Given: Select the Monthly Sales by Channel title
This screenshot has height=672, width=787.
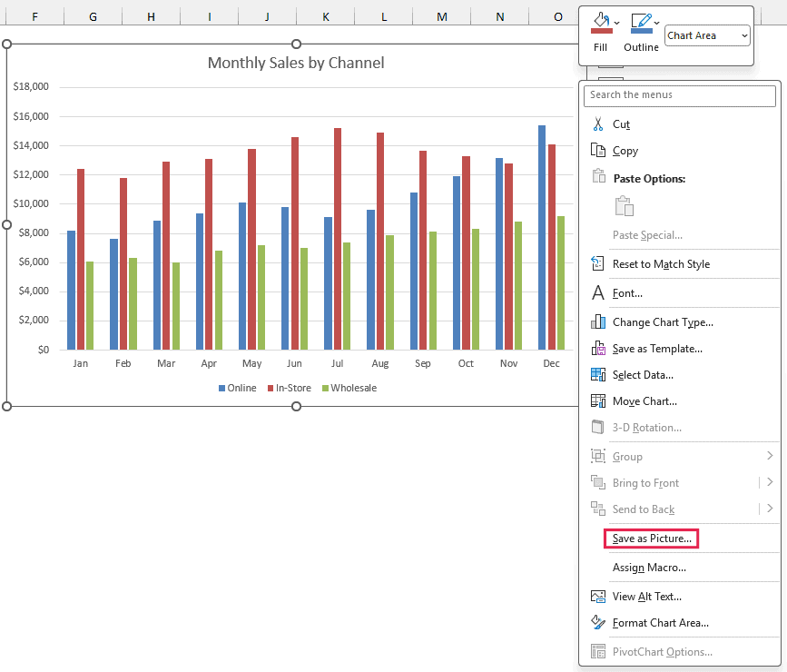Looking at the screenshot, I should [x=296, y=63].
